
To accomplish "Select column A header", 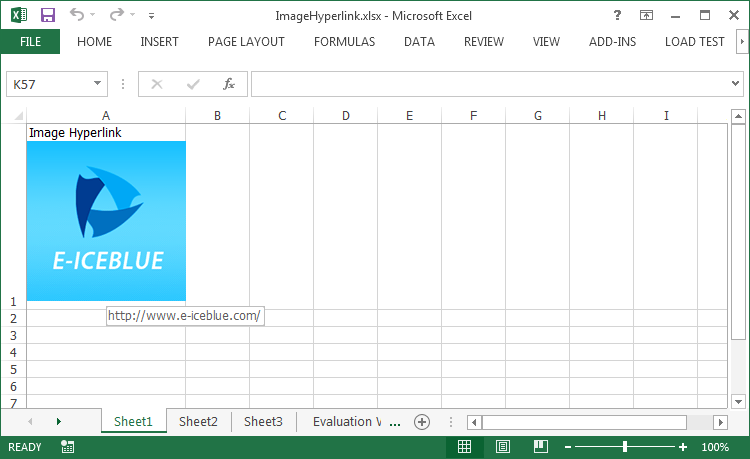I will [106, 116].
